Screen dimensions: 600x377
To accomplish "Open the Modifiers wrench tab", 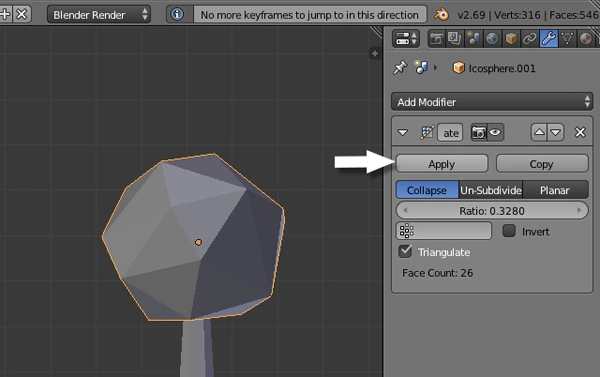I will [x=548, y=39].
